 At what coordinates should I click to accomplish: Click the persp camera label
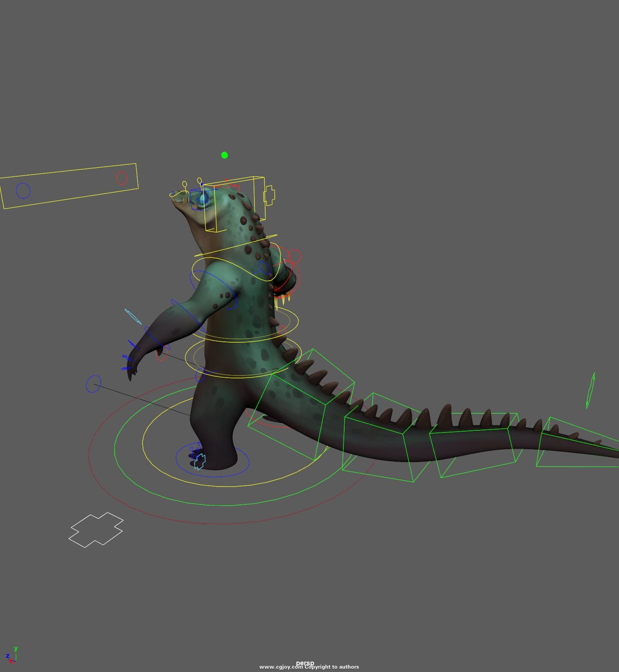click(x=305, y=663)
